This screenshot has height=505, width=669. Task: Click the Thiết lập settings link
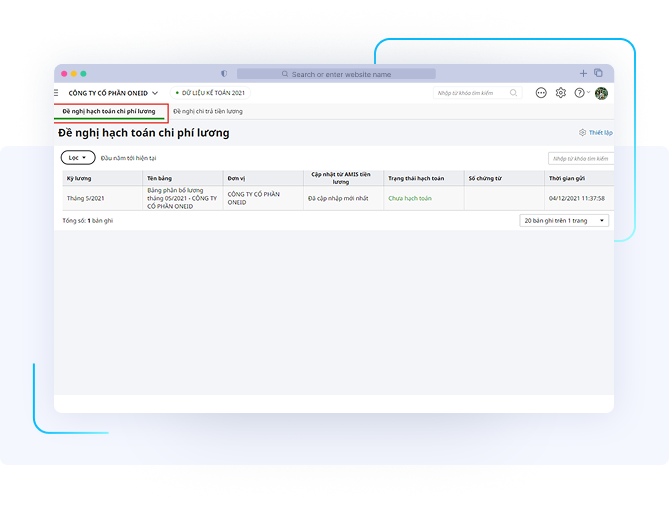[x=596, y=132]
